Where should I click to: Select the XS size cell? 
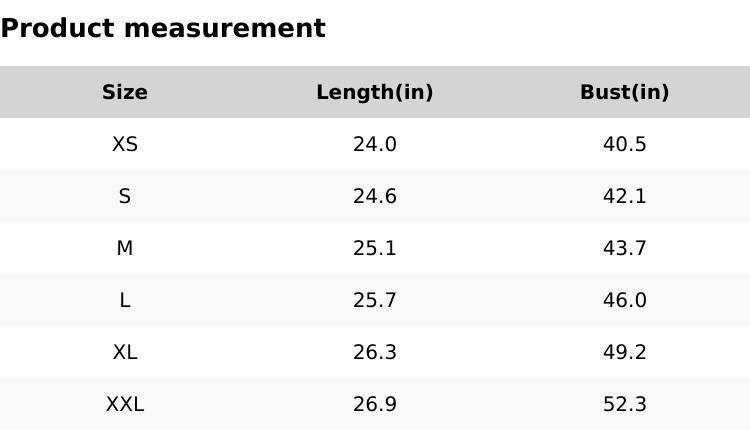125,144
